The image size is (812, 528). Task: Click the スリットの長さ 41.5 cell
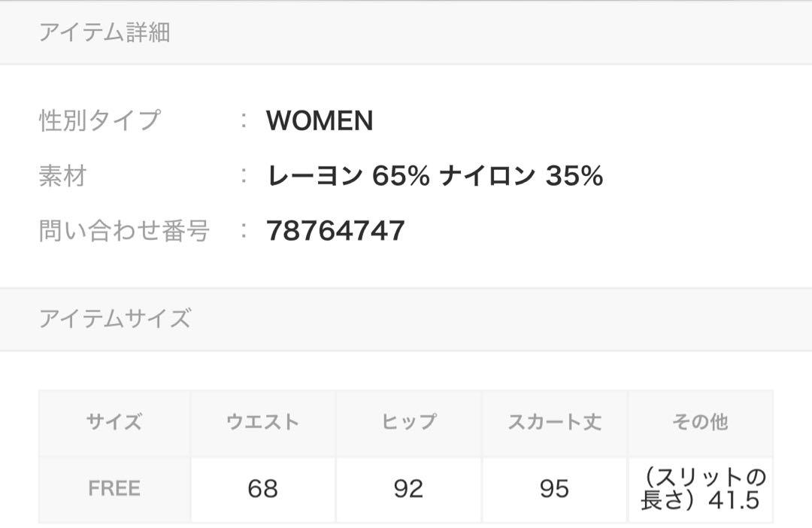pyautogui.click(x=700, y=489)
